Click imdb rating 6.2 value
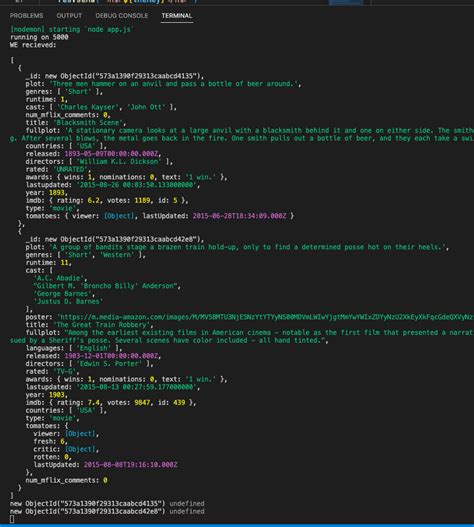 click(93, 200)
